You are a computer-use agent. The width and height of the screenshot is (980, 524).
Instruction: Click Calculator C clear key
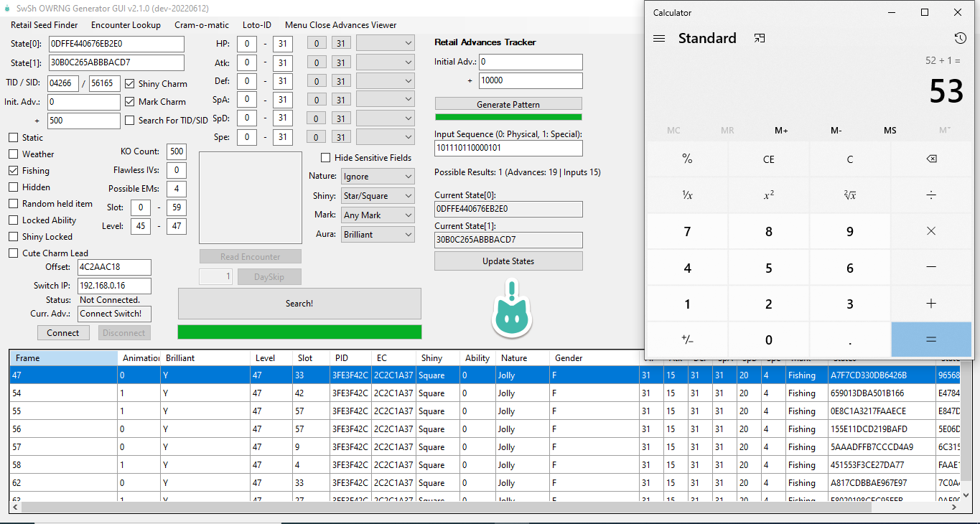(x=850, y=159)
